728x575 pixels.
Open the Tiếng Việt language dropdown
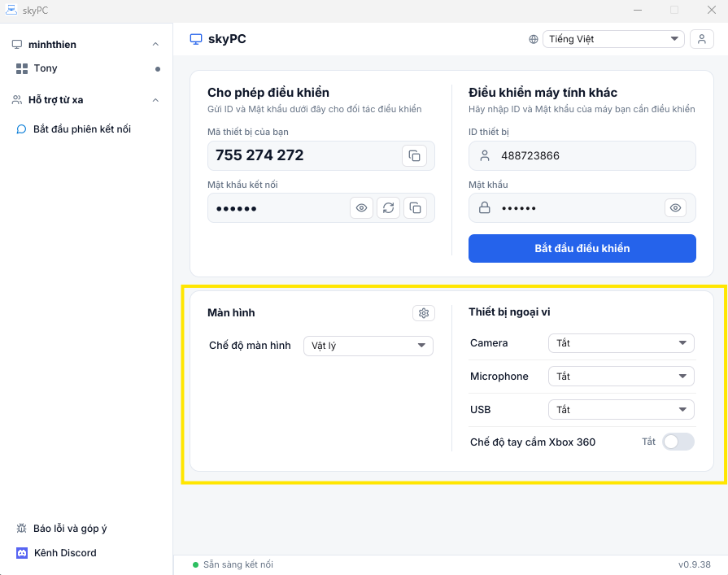(x=614, y=39)
